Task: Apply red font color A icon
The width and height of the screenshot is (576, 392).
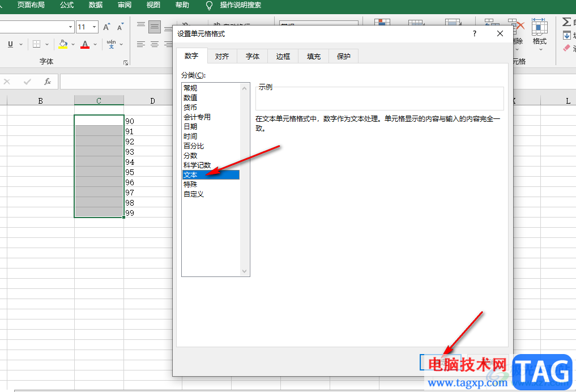Action: [85, 44]
